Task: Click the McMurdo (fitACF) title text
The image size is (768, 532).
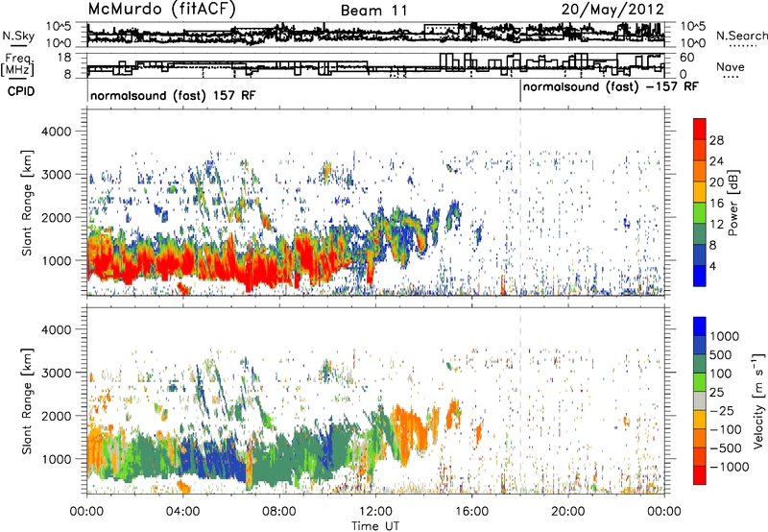Action: (x=161, y=10)
